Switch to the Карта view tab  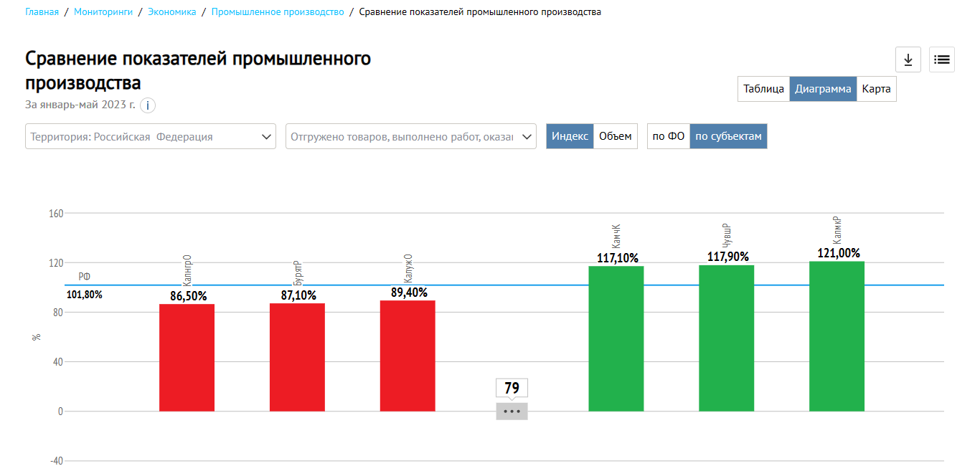click(876, 89)
